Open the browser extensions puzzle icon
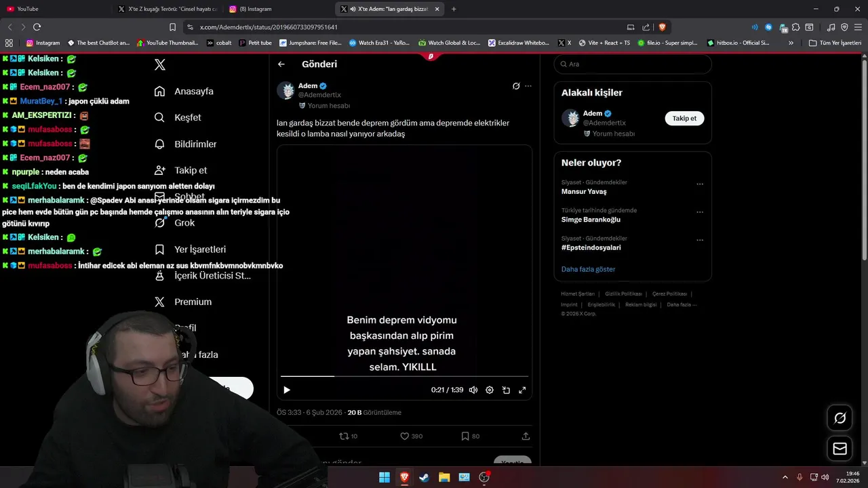 795,27
